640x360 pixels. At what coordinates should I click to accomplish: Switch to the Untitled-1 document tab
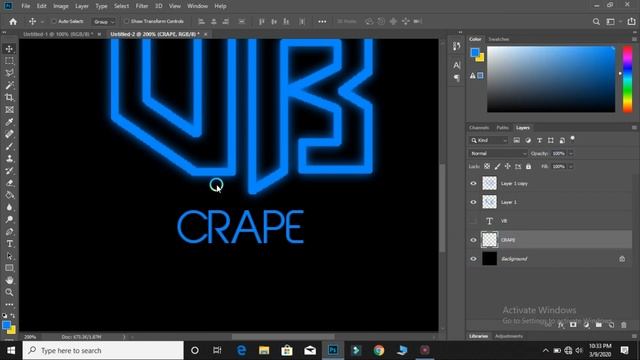coord(58,34)
